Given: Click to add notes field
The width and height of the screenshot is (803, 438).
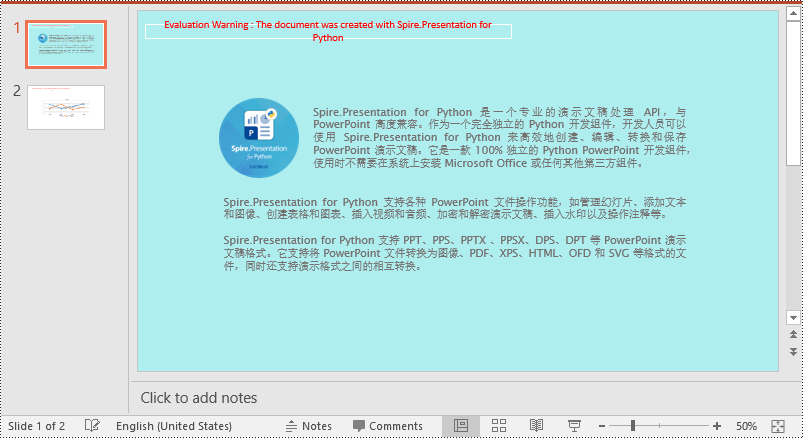Looking at the screenshot, I should pos(461,398).
